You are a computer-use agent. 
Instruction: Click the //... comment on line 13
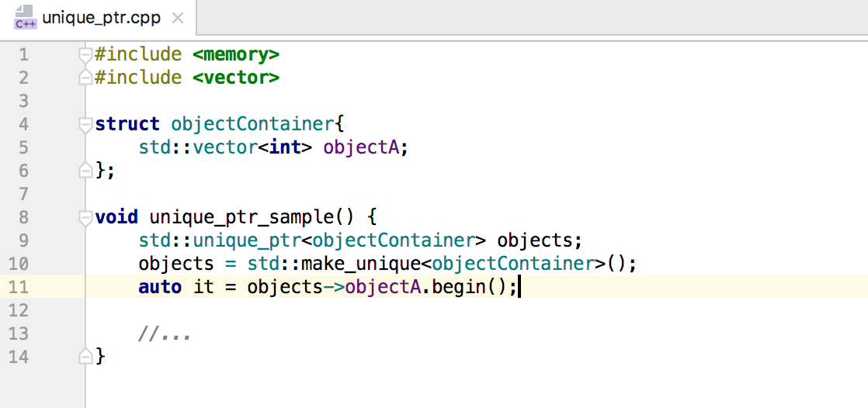coord(165,334)
